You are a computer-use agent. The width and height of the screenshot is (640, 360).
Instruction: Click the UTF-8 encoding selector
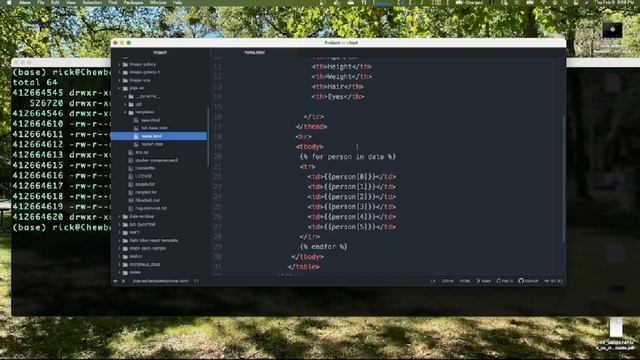point(448,281)
